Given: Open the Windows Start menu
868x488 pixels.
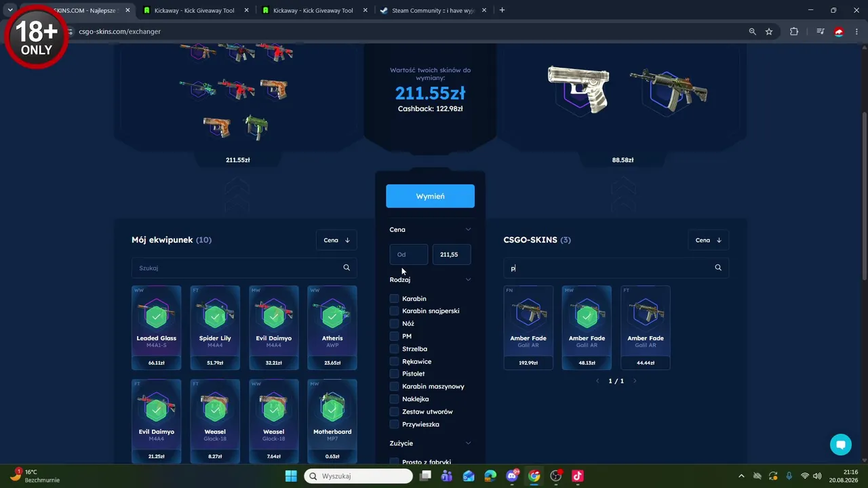Looking at the screenshot, I should [x=291, y=476].
